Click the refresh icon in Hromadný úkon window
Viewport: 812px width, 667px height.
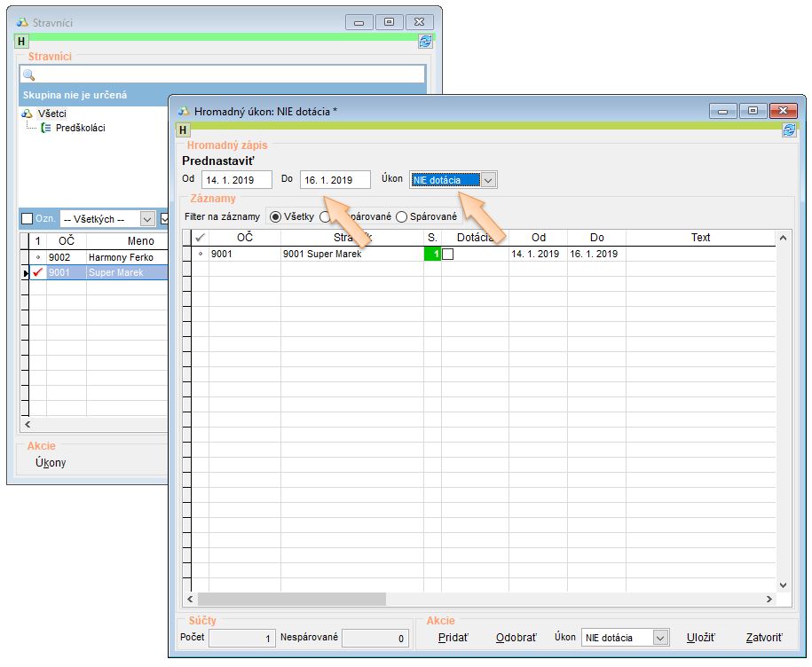tap(789, 130)
